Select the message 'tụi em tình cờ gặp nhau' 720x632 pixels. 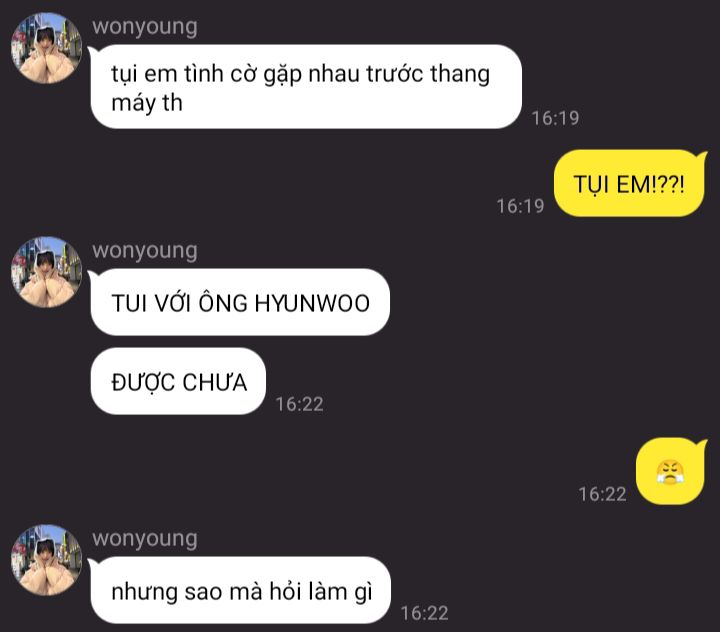tap(306, 86)
